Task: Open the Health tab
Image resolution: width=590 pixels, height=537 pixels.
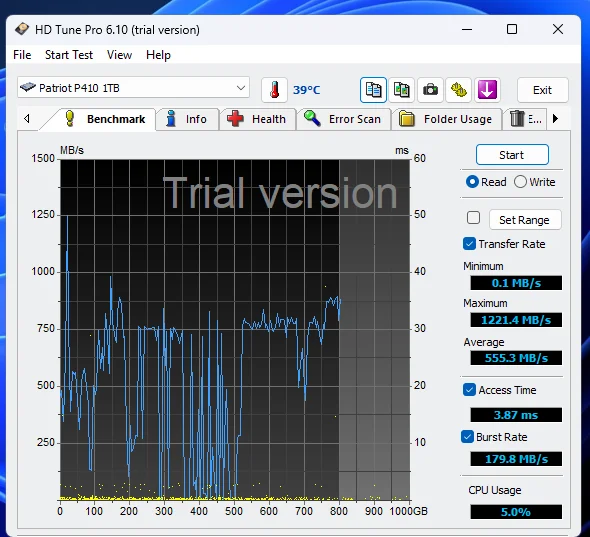Action: (x=257, y=119)
